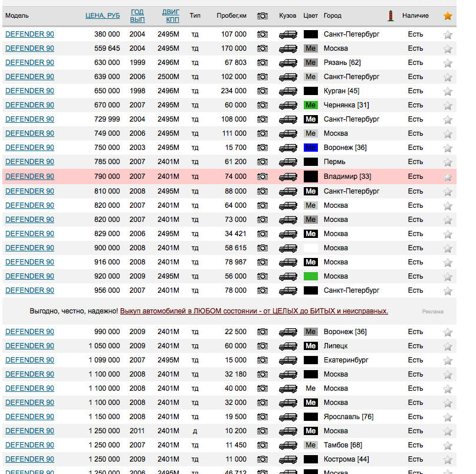This screenshot has height=474, width=476.
Task: View photos of the 990 000 listing
Action: point(262,332)
